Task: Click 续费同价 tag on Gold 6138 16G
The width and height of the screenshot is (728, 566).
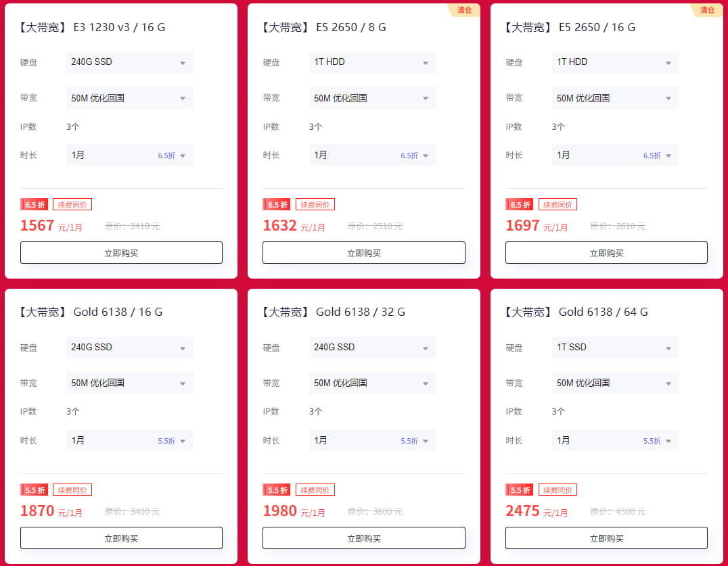Action: click(x=72, y=490)
